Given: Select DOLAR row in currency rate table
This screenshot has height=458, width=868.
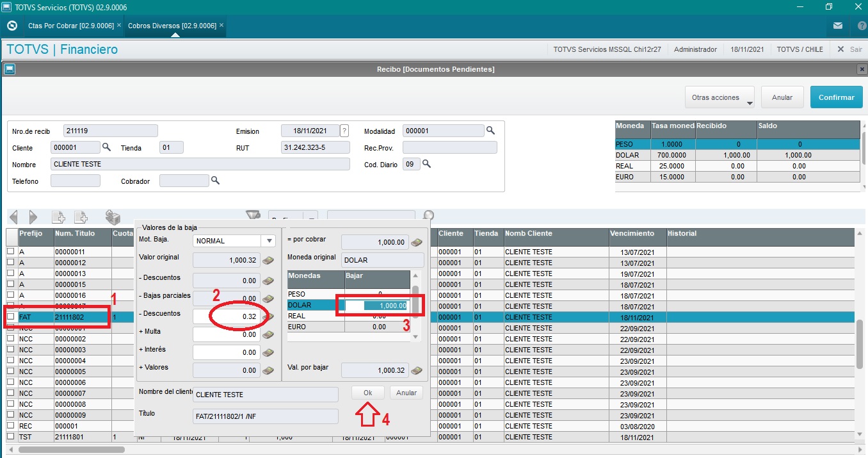Looking at the screenshot, I should coord(737,155).
